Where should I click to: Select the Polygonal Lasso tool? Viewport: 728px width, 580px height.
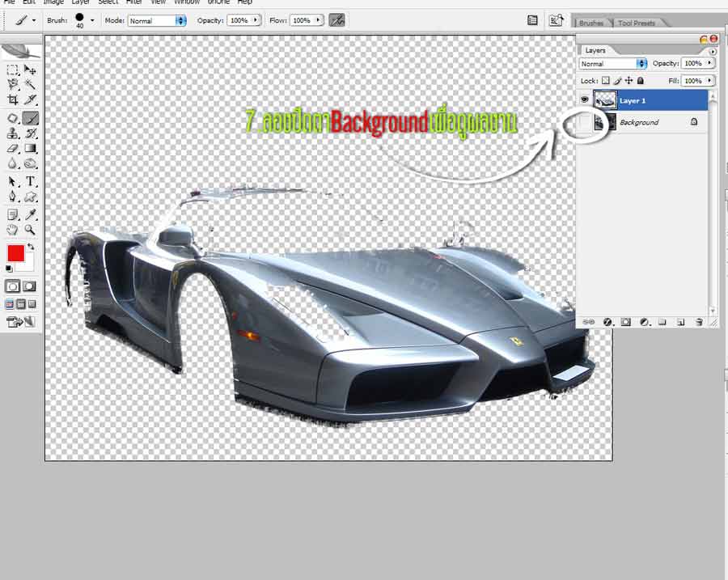[12, 84]
